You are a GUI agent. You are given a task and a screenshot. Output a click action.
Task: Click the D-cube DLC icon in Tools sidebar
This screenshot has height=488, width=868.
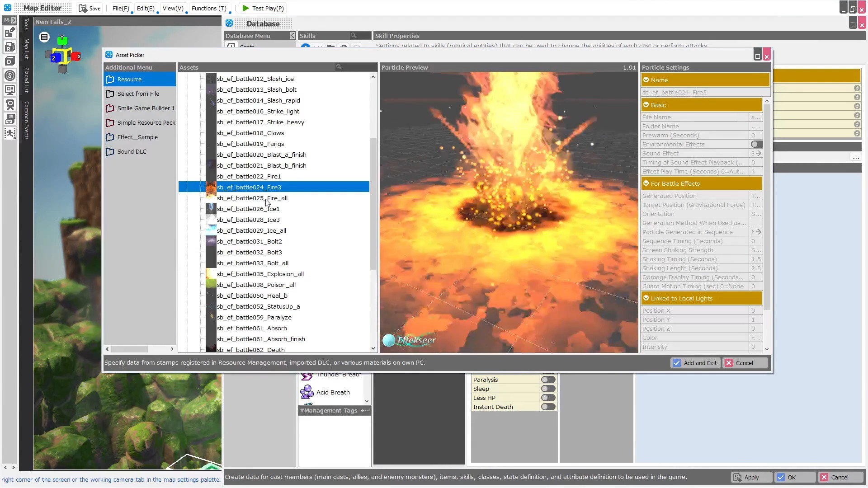click(10, 61)
